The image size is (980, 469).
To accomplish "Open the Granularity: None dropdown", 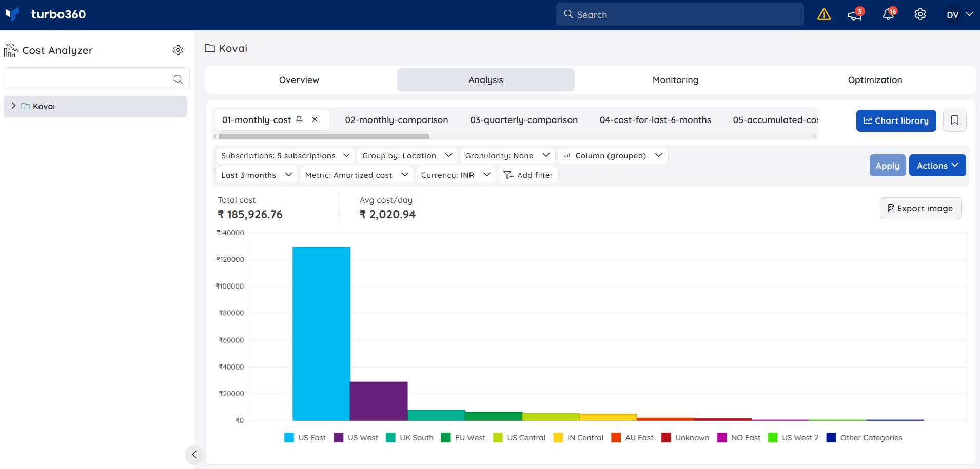I will click(507, 156).
